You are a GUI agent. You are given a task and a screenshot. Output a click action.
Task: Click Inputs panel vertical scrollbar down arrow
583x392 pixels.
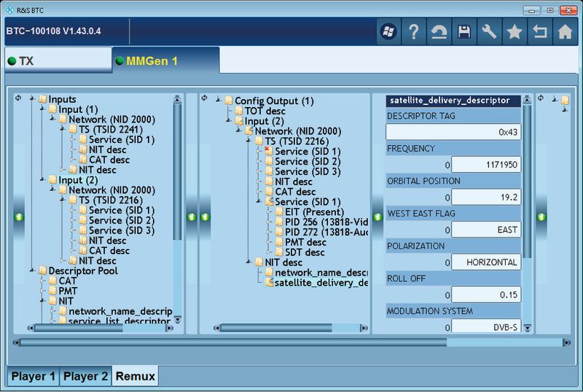coord(177,320)
